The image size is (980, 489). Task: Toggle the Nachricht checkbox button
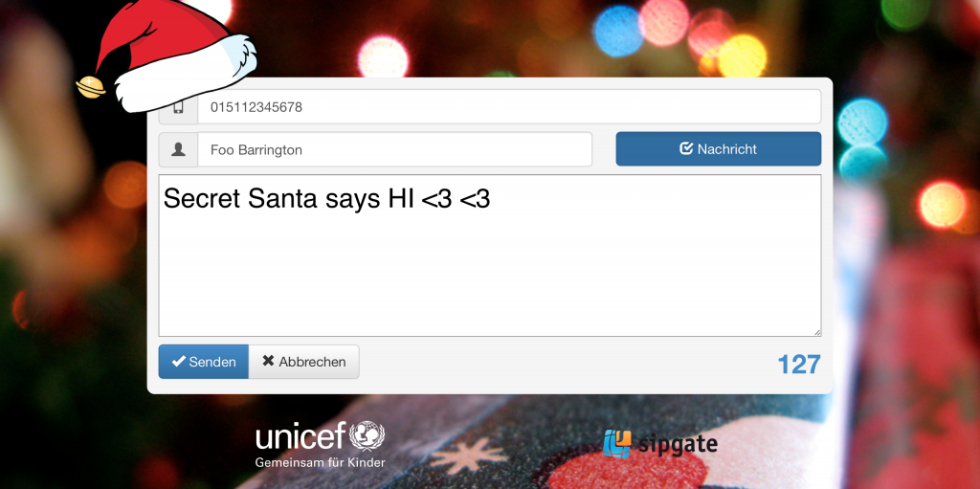pyautogui.click(x=718, y=149)
